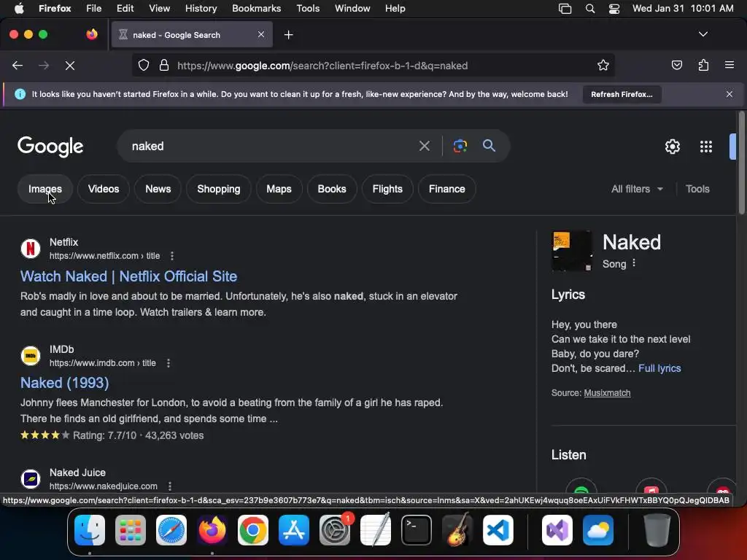Open the History menu
Image resolution: width=747 pixels, height=560 pixels.
tap(201, 9)
